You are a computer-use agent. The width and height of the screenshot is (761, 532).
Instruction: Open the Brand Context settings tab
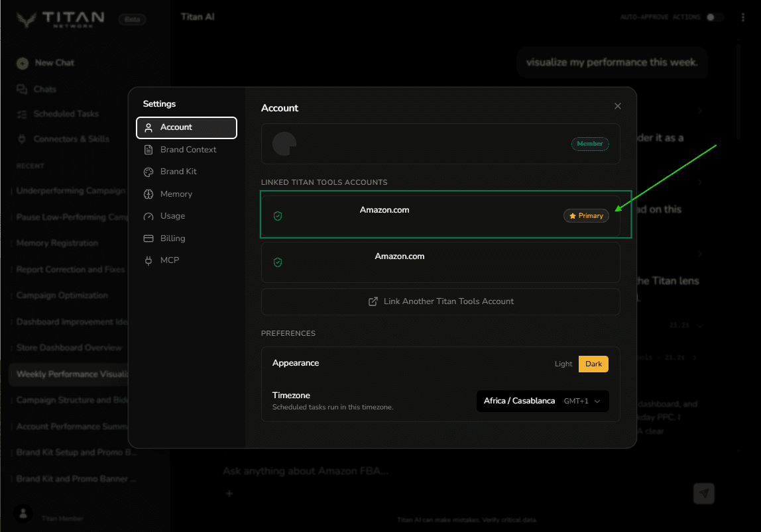186,150
